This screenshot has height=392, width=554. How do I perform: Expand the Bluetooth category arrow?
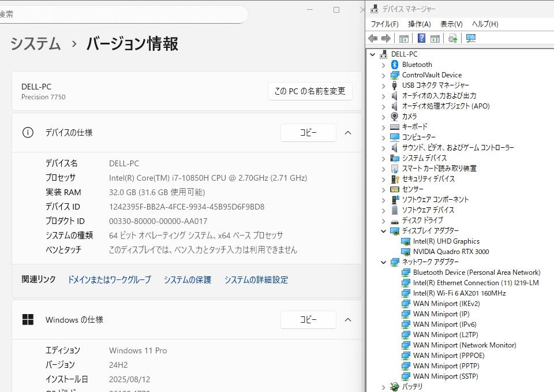tap(384, 65)
